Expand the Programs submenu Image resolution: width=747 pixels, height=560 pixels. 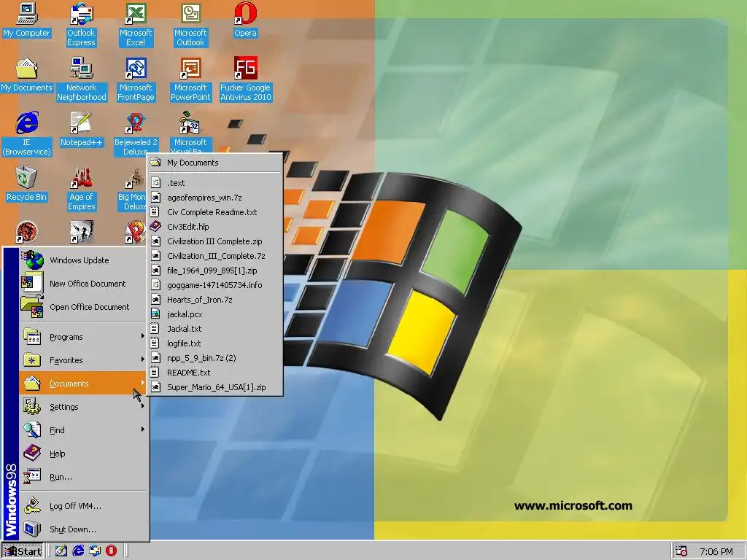pos(84,337)
